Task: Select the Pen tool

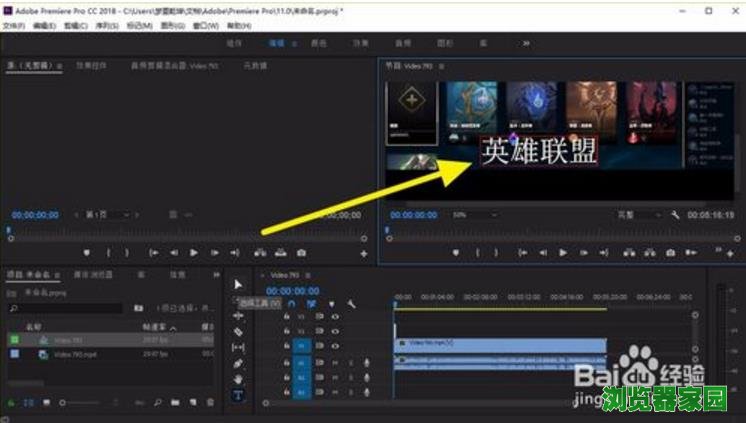Action: point(238,363)
